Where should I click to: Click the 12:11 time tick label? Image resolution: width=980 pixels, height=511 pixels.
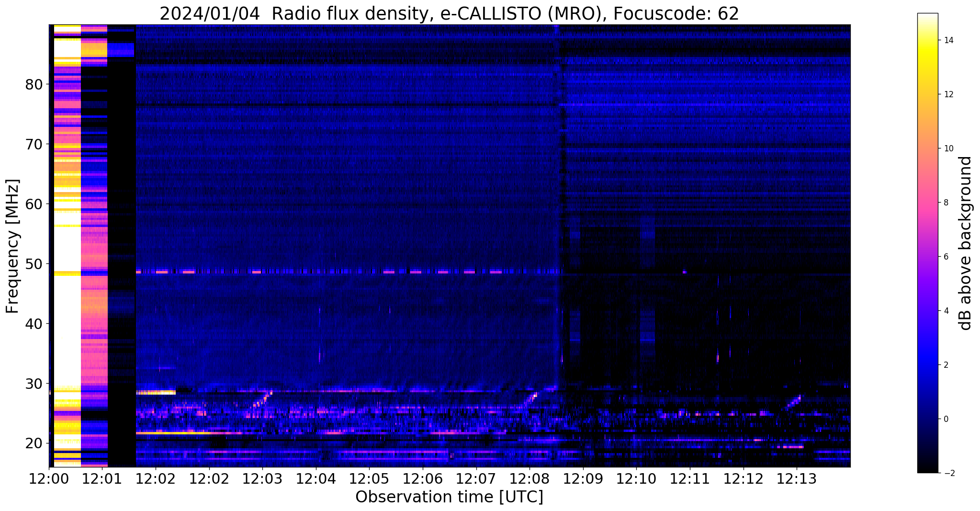point(690,479)
